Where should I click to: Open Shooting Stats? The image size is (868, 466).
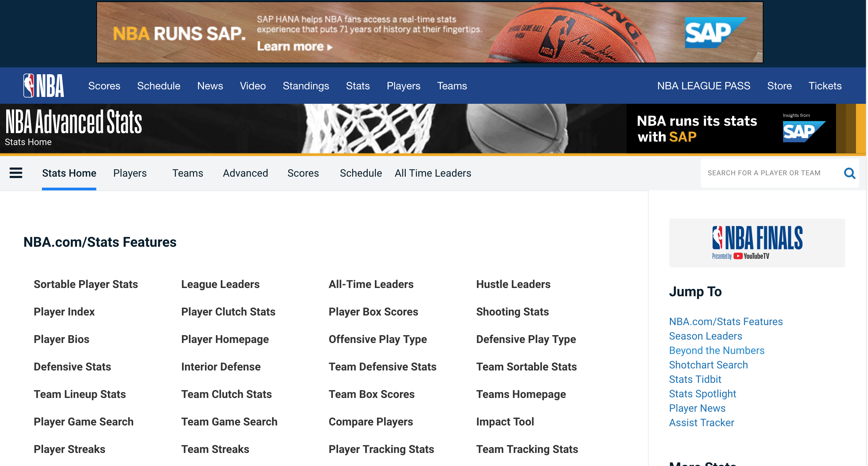pyautogui.click(x=512, y=312)
